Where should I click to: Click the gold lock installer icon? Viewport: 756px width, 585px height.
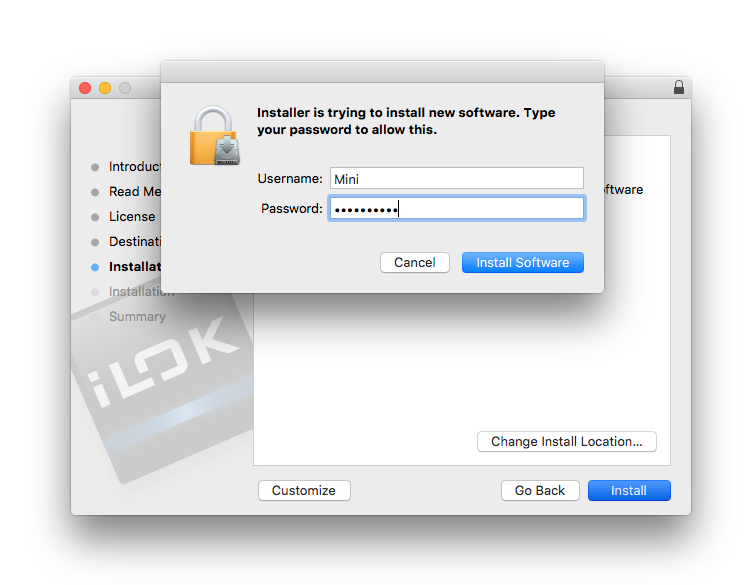215,136
